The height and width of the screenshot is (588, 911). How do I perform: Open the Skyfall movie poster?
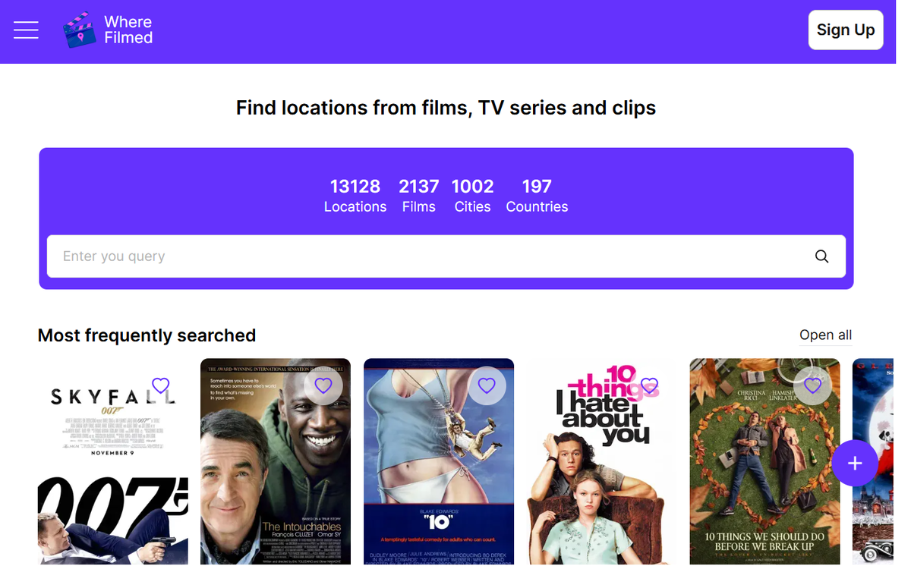(113, 461)
